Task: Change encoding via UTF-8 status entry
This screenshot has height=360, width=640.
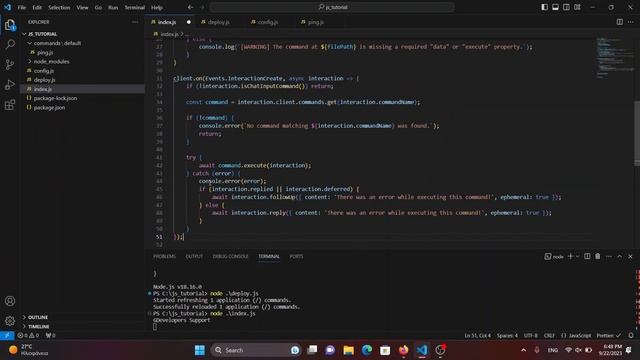Action: coord(531,336)
